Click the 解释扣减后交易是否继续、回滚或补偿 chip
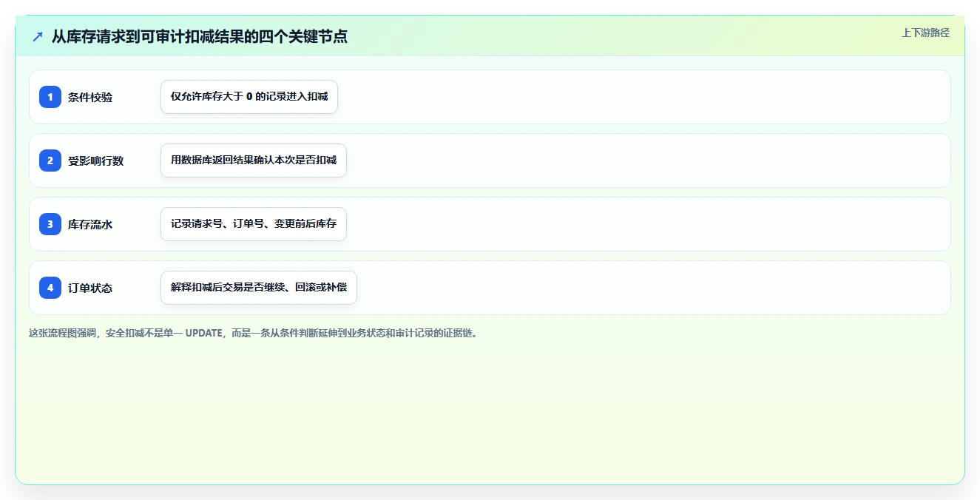This screenshot has height=500, width=980. [259, 288]
